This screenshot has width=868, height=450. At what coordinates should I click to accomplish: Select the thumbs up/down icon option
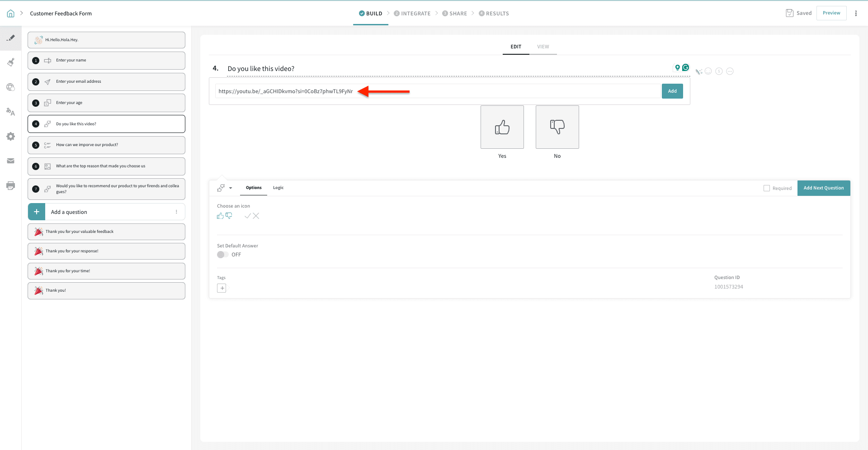[225, 216]
